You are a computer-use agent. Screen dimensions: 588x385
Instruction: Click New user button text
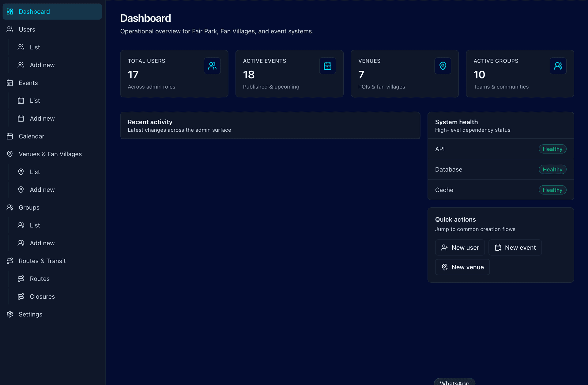pos(465,247)
